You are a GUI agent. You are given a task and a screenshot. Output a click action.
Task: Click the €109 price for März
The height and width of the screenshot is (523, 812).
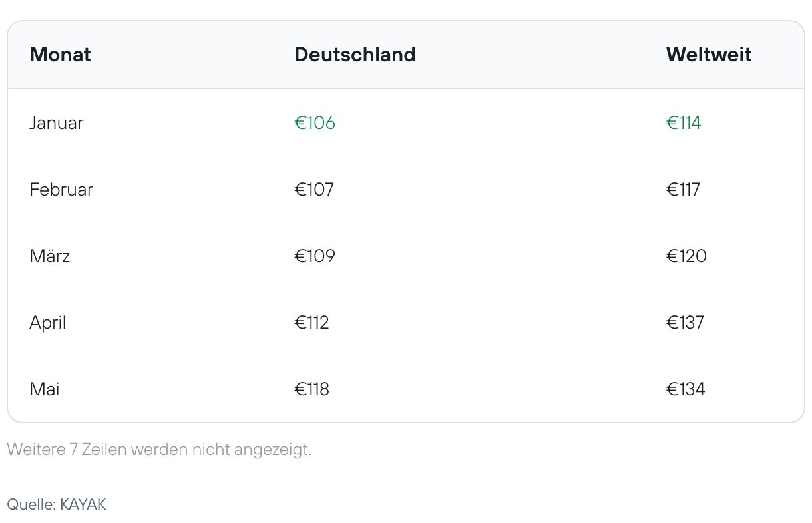(315, 256)
